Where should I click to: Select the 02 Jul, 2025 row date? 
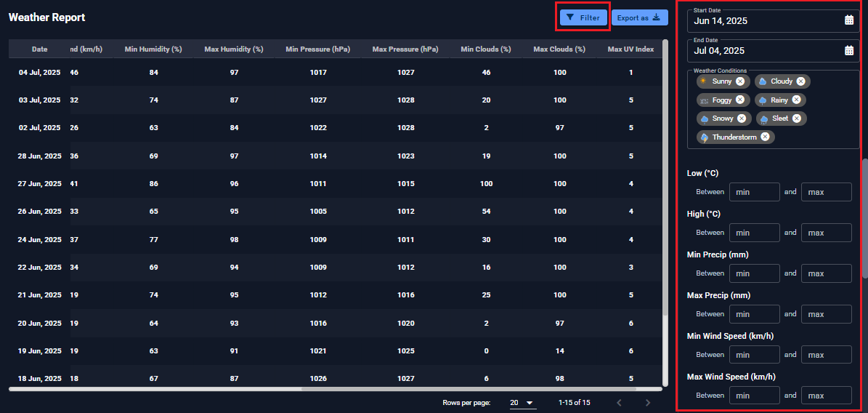click(40, 127)
